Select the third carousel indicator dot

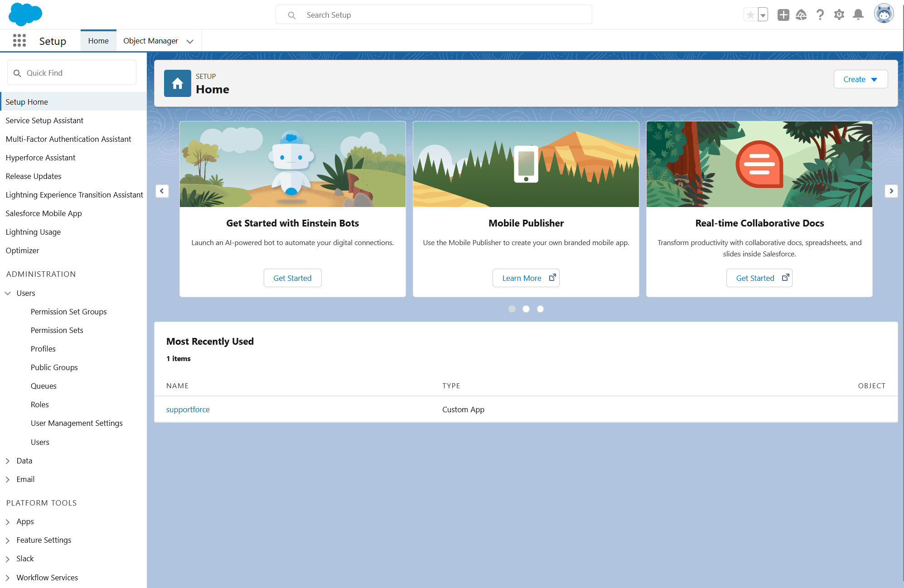(x=540, y=309)
